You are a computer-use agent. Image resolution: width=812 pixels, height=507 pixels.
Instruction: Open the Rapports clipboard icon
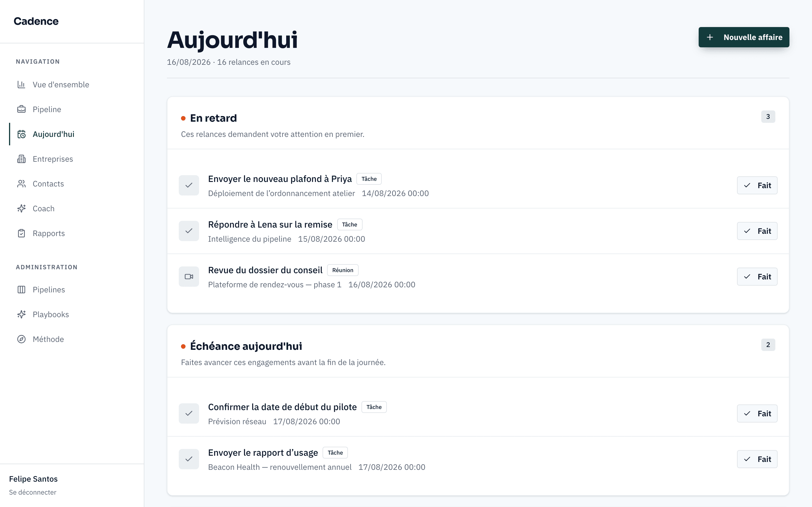click(x=21, y=234)
